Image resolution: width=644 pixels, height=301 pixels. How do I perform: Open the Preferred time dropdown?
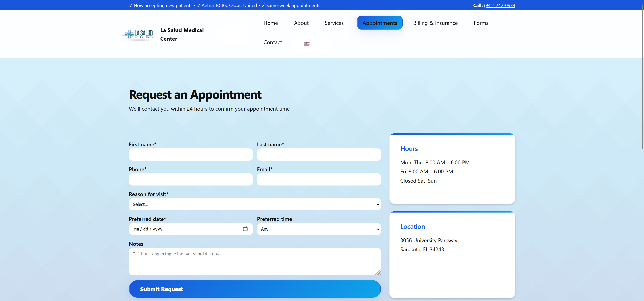(319, 229)
